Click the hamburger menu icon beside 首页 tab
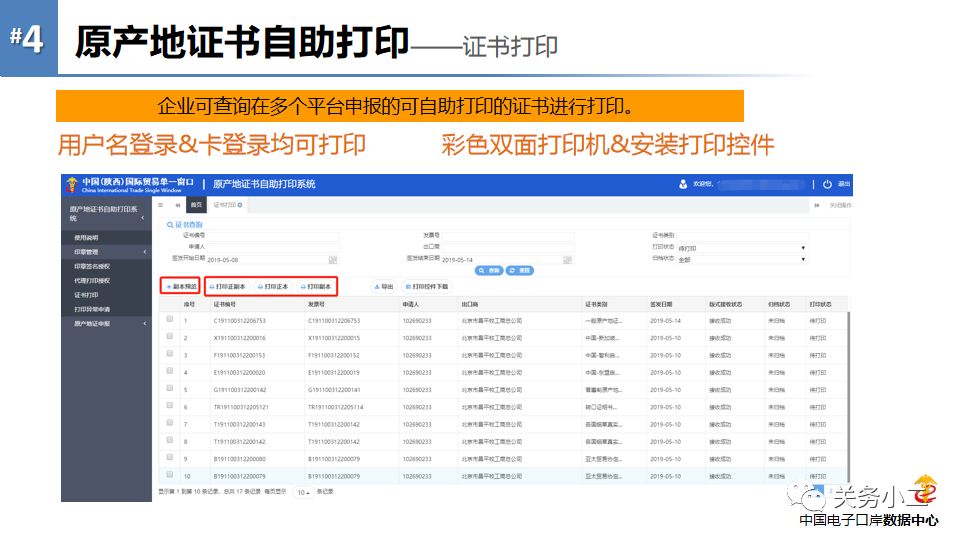The width and height of the screenshot is (960, 540). point(161,205)
